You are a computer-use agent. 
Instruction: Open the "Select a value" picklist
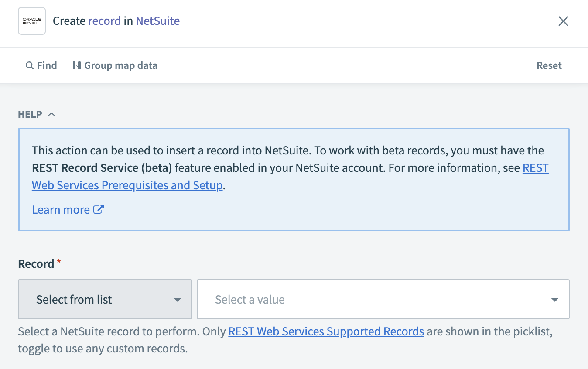pos(383,299)
